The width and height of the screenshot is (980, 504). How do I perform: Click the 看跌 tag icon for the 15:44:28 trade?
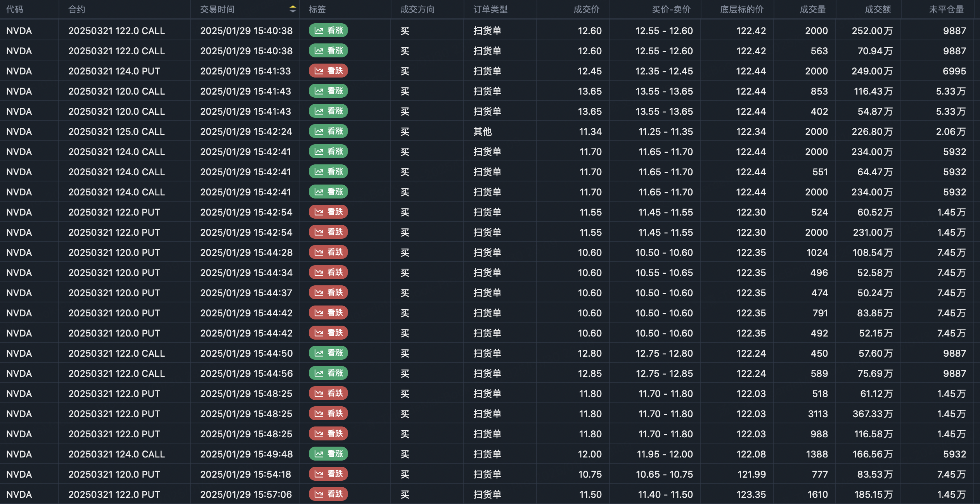(319, 252)
